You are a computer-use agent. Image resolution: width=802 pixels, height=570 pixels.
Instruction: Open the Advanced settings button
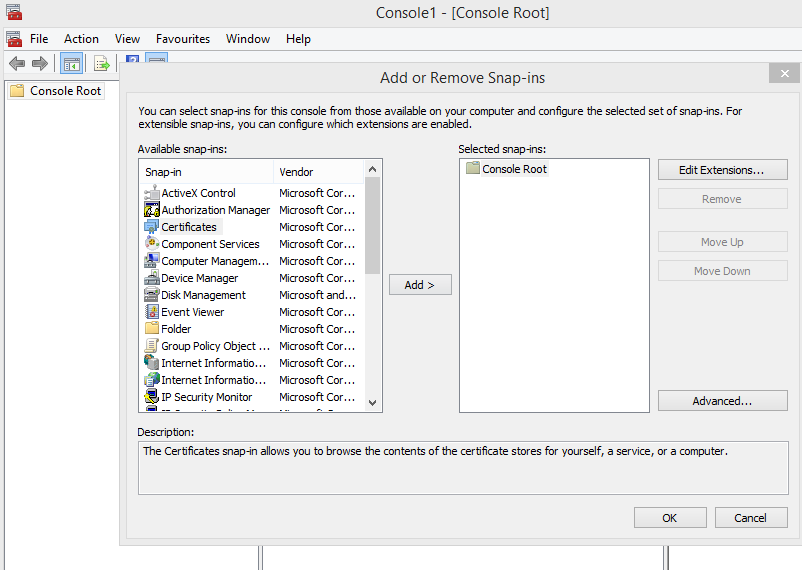pyautogui.click(x=722, y=401)
